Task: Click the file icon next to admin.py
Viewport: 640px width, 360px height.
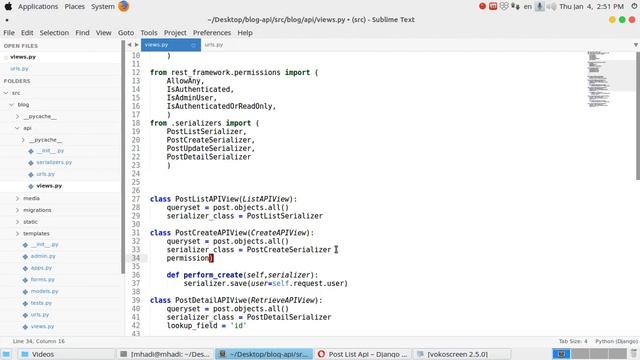Action: [x=25, y=257]
